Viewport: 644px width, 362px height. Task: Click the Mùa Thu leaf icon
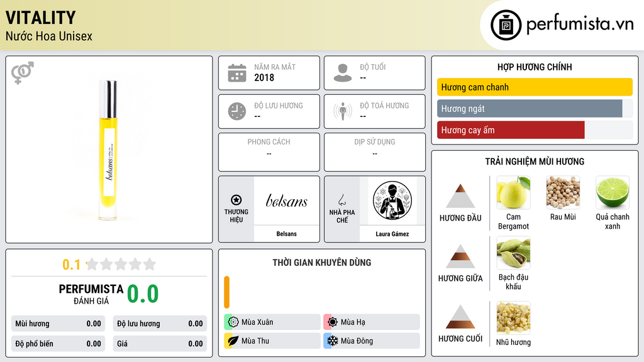pos(233,341)
